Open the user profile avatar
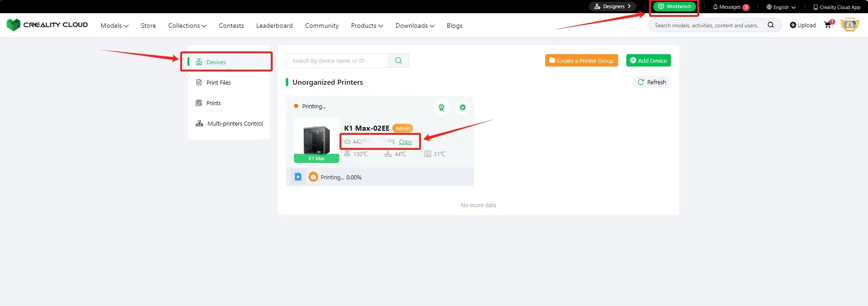The width and height of the screenshot is (868, 306). point(849,25)
